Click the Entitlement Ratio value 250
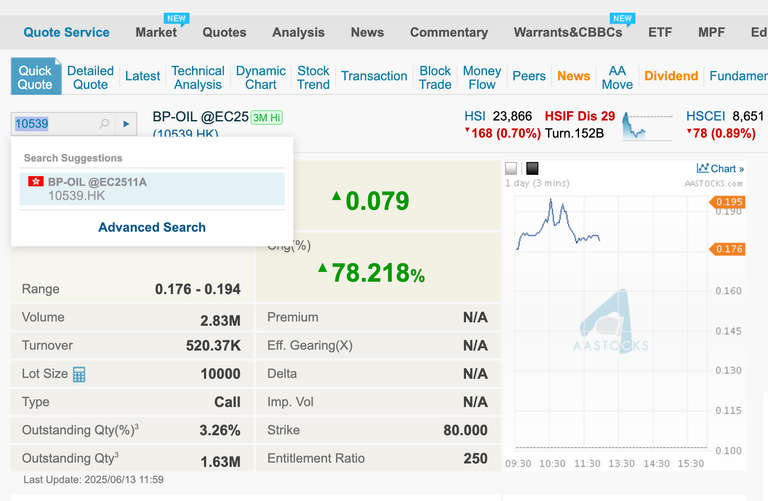 (476, 458)
